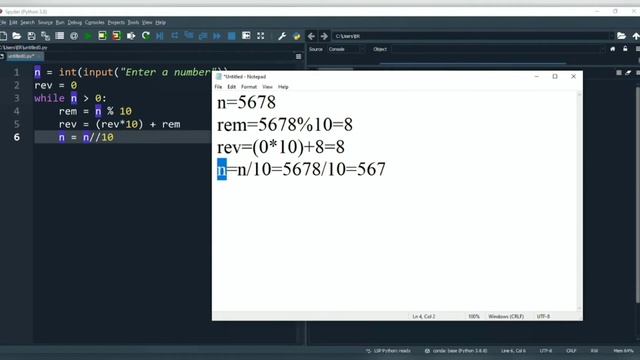Open Spyder Search menu
This screenshot has height=360, width=640.
[x=27, y=22]
